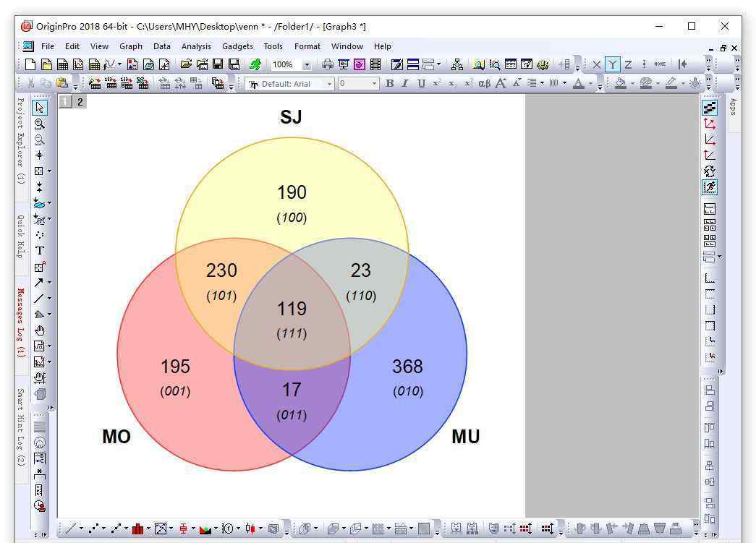The height and width of the screenshot is (543, 756).
Task: Switch to graph layer 1 button
Action: [65, 102]
